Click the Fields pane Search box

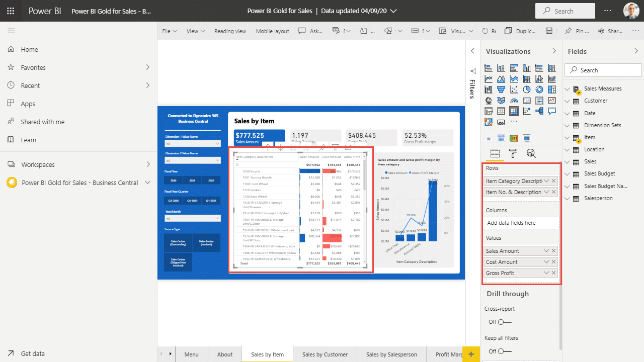(x=603, y=70)
